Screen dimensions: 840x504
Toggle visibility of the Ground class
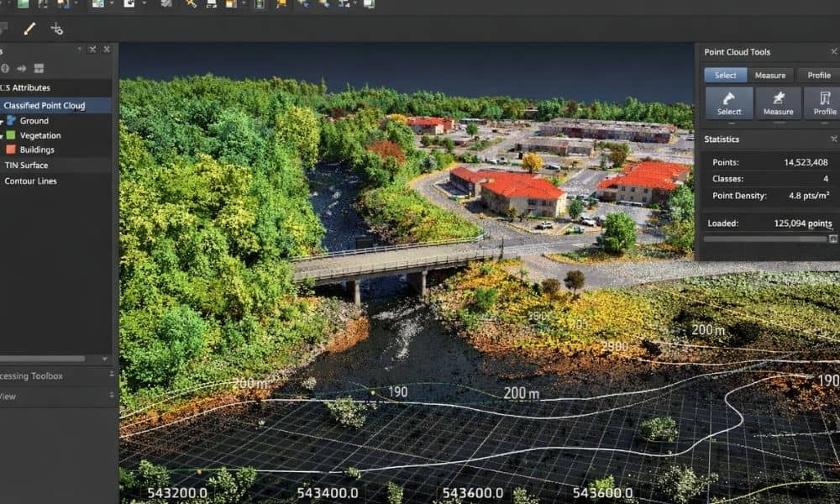coord(11,120)
